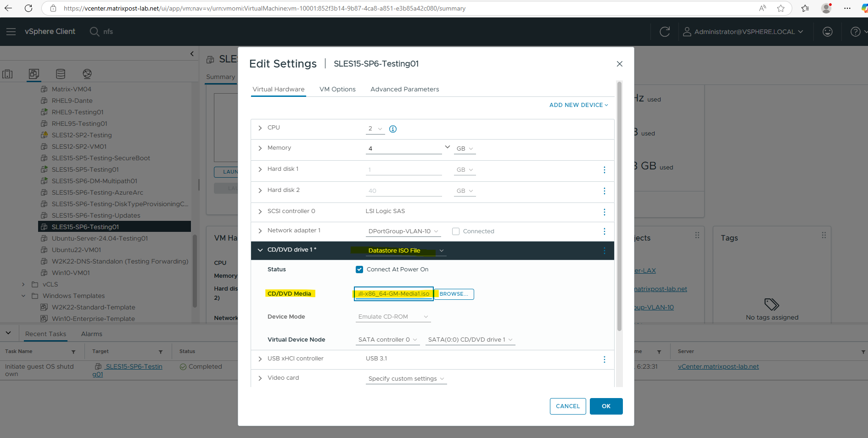This screenshot has height=438, width=868.
Task: Select Ubuntu22-VM01 in inventory tree
Action: coord(76,250)
